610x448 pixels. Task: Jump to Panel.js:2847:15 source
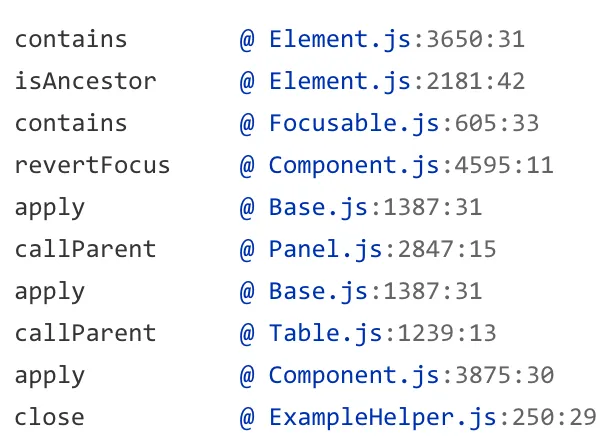point(382,249)
